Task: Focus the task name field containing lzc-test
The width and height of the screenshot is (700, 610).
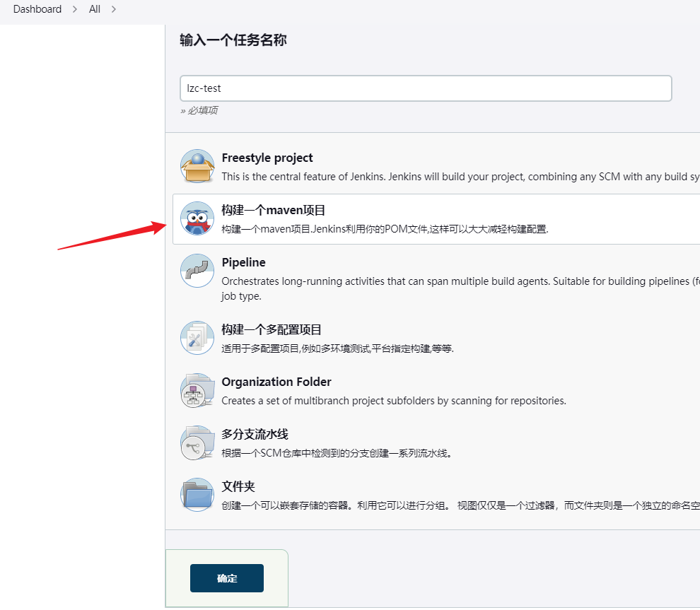Action: tap(426, 88)
